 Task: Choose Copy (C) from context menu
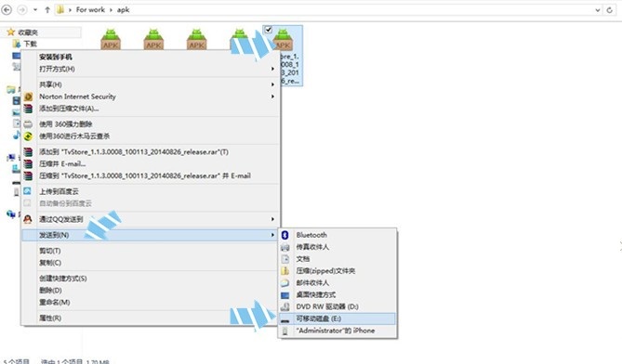[151, 263]
